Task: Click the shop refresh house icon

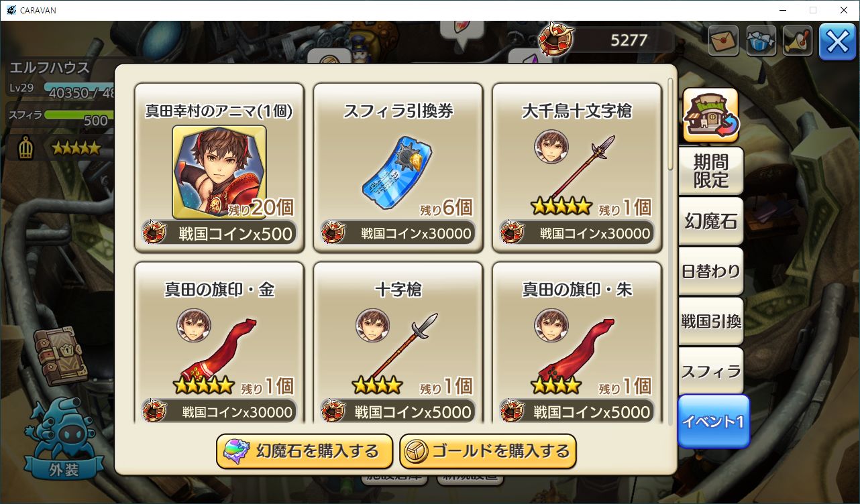Action: point(710,115)
